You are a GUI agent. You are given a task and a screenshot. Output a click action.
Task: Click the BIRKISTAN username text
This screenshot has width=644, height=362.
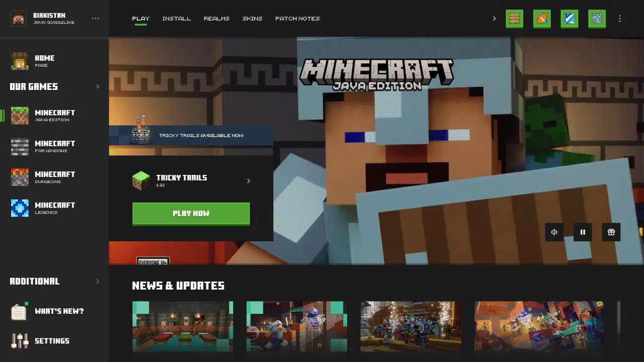tap(49, 16)
